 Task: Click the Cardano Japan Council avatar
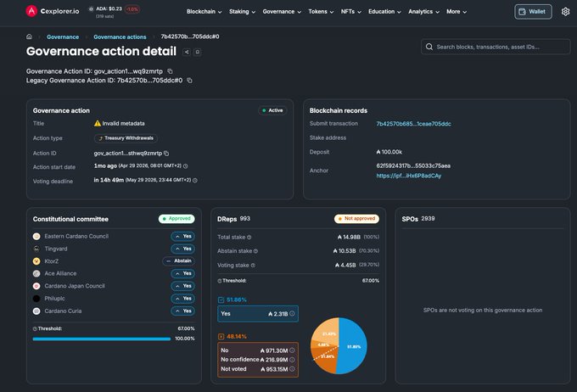(36, 286)
